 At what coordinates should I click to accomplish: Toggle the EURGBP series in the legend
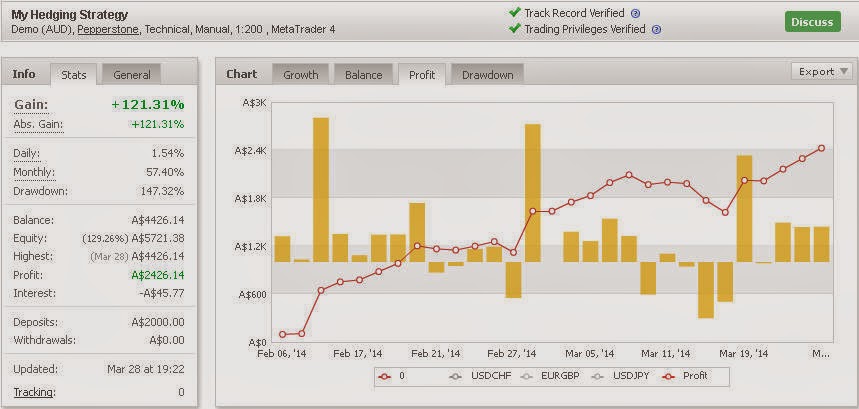click(x=549, y=376)
